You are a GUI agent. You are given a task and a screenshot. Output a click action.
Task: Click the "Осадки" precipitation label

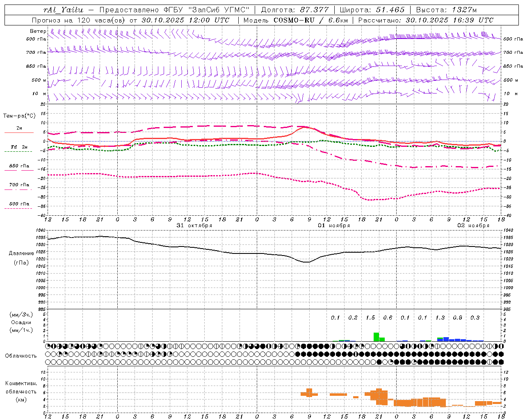tap(21, 322)
